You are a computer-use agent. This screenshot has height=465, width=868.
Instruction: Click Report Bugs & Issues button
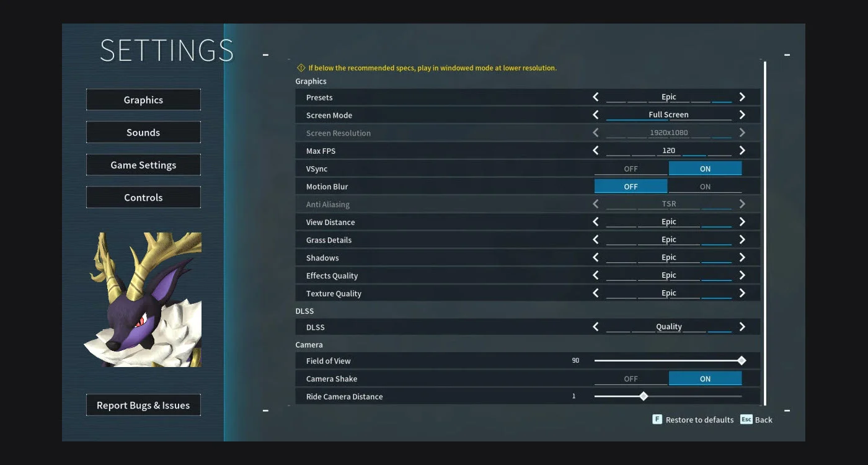143,405
